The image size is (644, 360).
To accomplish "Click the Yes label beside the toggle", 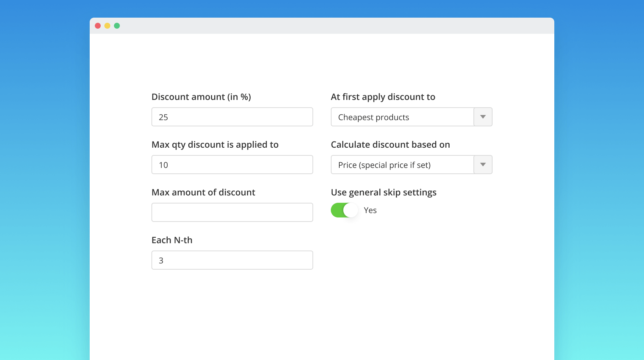I will (x=370, y=210).
